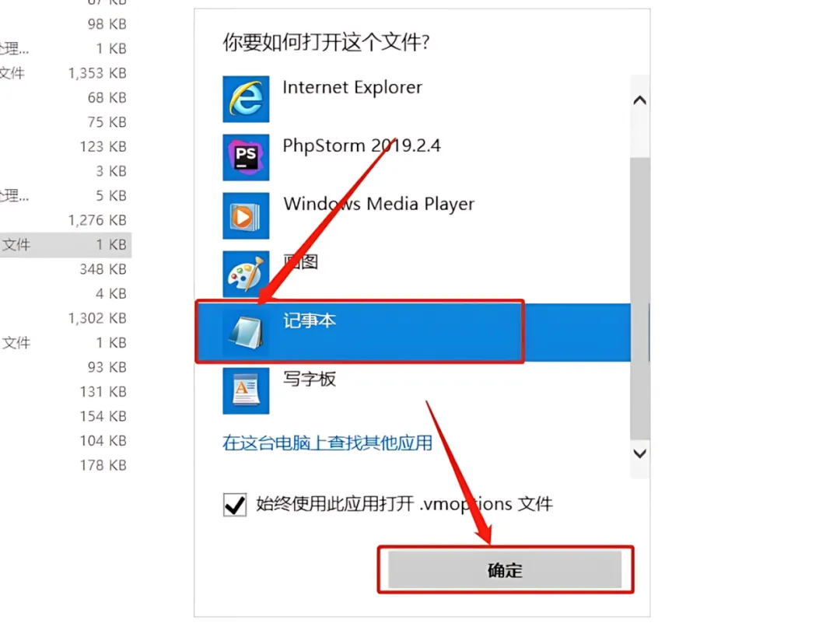The image size is (840, 623).
Task: Click the 1,353 KB file size
Action: 97,73
